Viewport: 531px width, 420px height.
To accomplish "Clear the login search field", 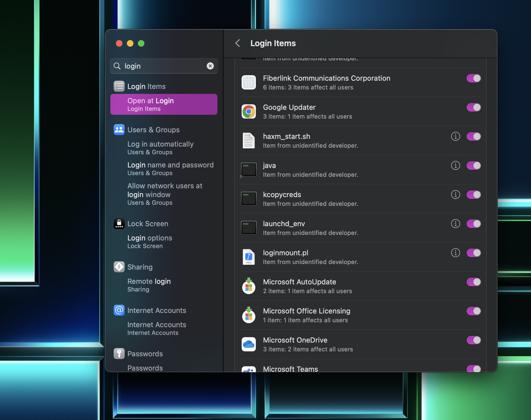I will 210,66.
